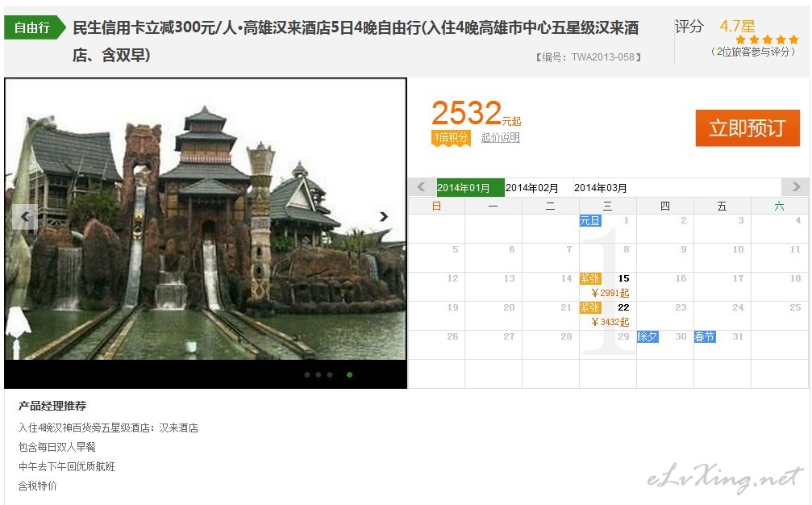Select the green active slideshow dot
Screen dimensions: 812x505
click(349, 374)
